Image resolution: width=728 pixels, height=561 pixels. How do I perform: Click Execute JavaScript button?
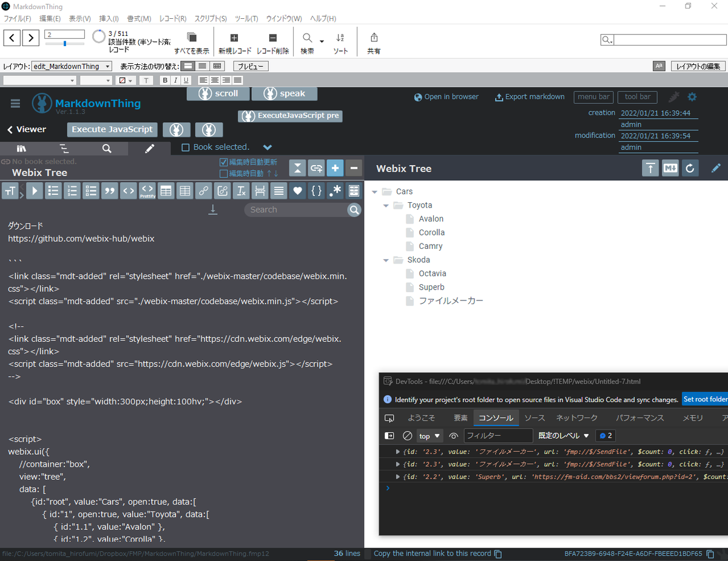point(112,129)
